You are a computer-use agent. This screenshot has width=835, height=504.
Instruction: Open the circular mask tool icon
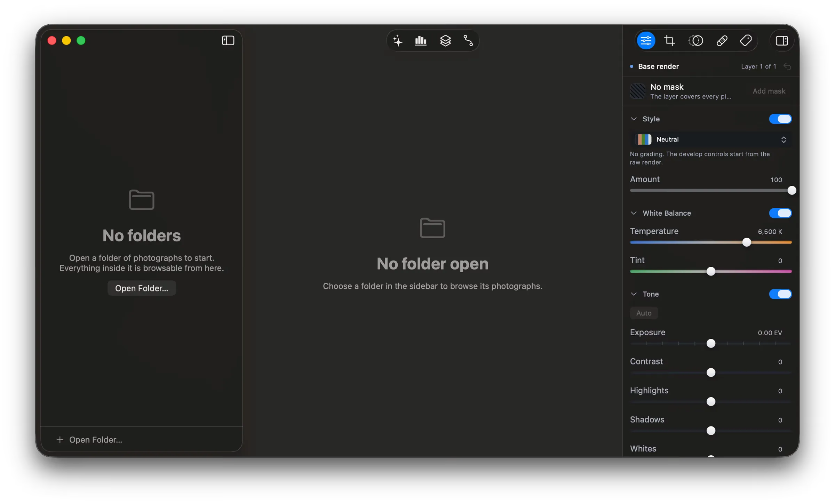tap(695, 41)
